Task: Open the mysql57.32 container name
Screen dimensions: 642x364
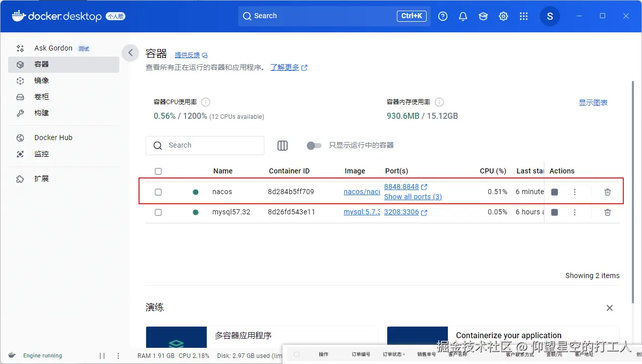Action: [x=232, y=212]
